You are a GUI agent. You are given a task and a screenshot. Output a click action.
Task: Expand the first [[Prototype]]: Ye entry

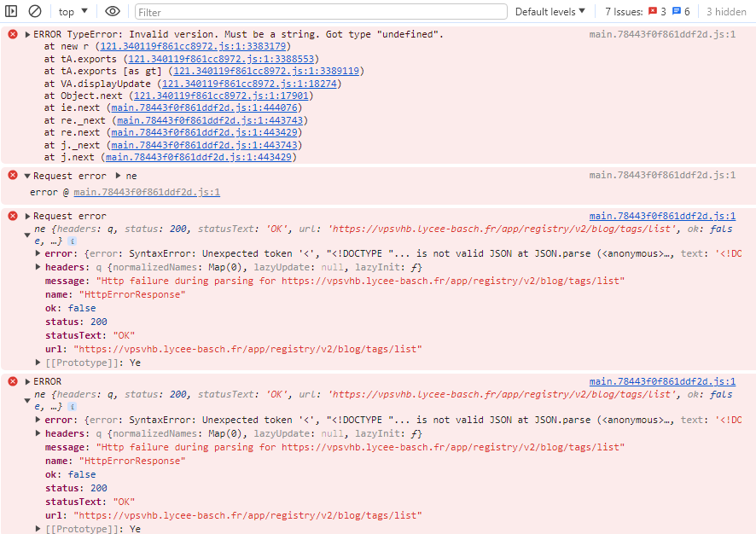pyautogui.click(x=38, y=363)
